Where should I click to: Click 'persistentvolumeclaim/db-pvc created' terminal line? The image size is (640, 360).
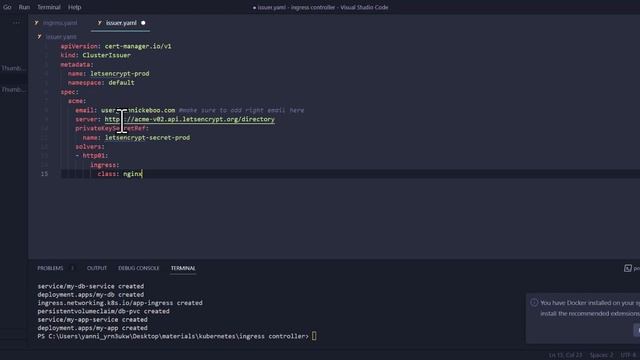point(103,311)
